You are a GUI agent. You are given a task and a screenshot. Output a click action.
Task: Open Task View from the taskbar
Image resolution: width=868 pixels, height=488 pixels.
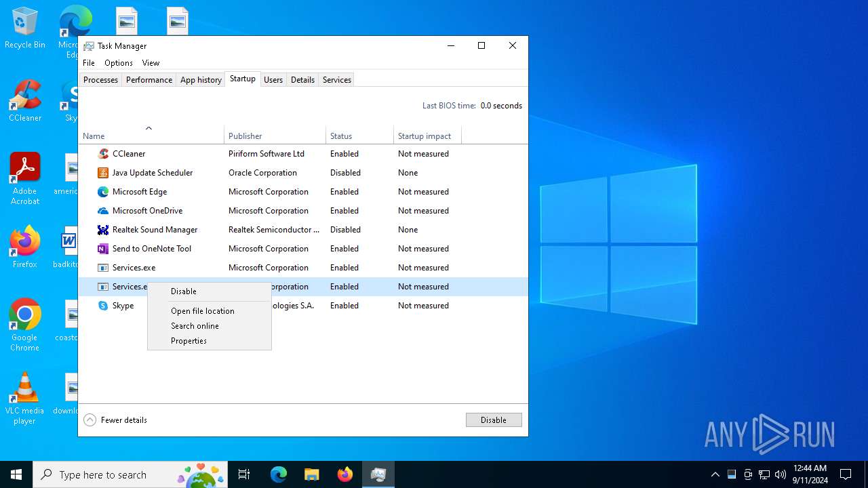pyautogui.click(x=244, y=474)
